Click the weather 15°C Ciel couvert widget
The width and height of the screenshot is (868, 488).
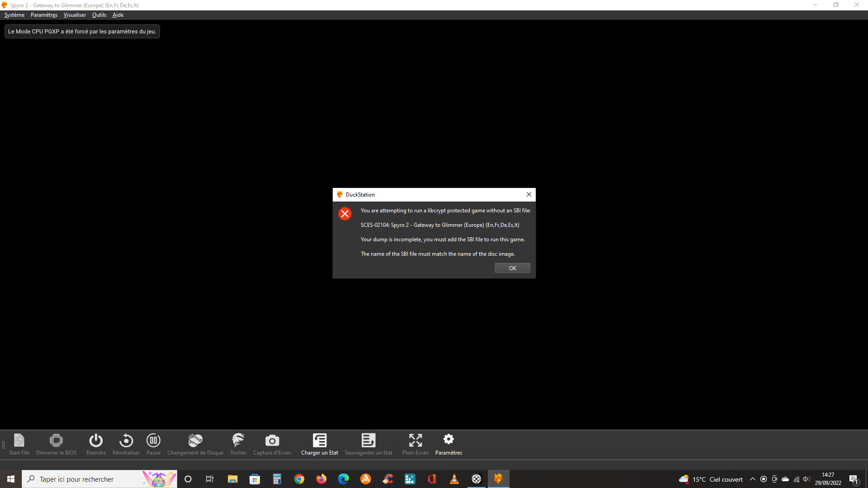(x=711, y=479)
